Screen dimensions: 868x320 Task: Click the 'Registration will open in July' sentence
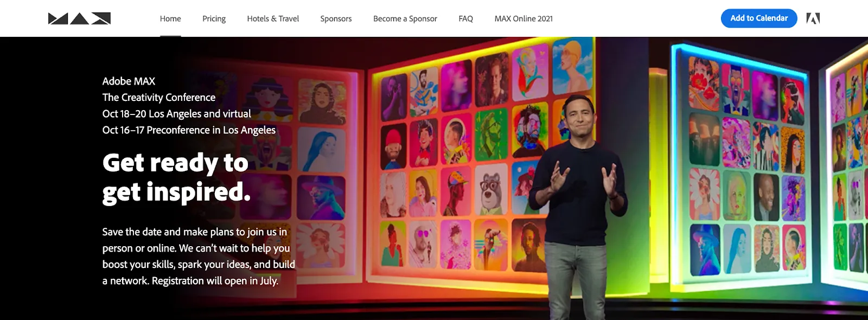tap(215, 281)
